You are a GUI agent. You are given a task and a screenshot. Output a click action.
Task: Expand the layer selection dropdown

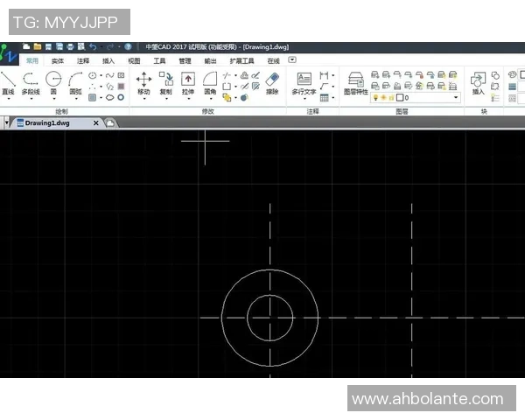(x=456, y=98)
